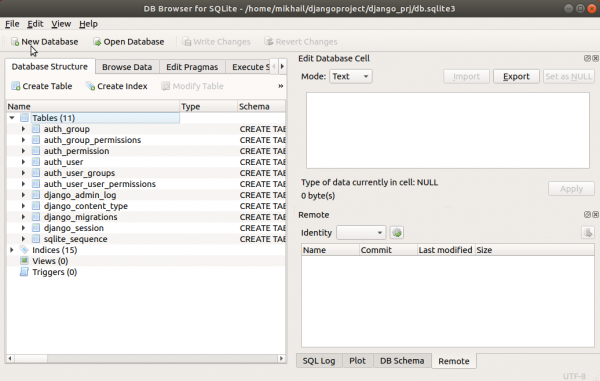Click the push database icon in Remote panel

(x=588, y=233)
